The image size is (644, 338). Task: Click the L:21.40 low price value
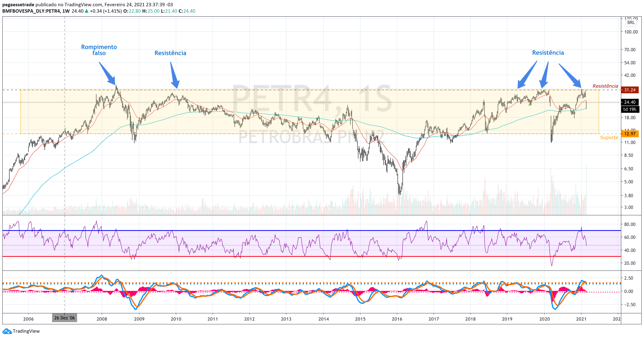(169, 11)
